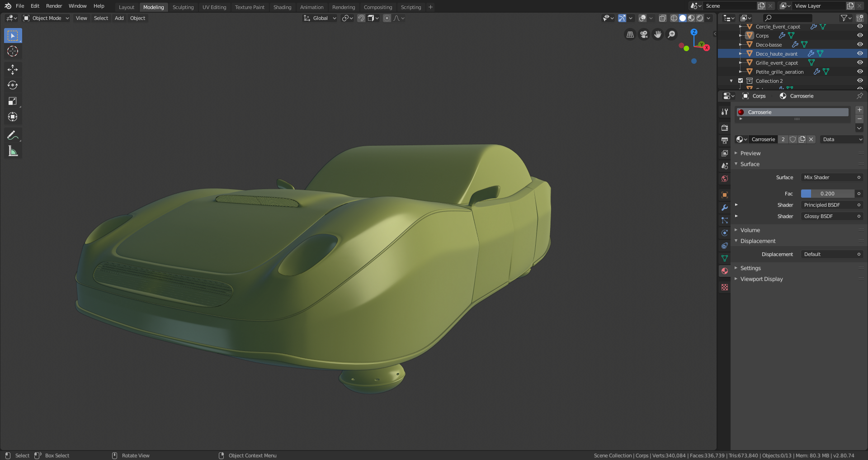Expand the Viewport Display panel

[x=761, y=279]
